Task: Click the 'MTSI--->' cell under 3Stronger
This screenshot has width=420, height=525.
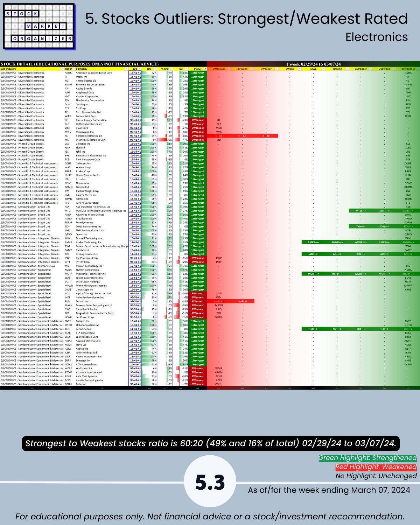Action: tap(360, 211)
